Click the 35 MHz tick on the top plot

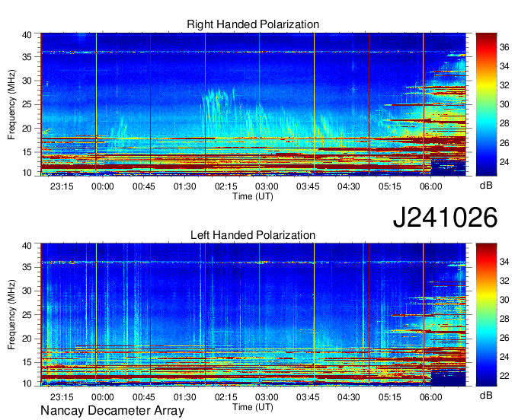27,57
